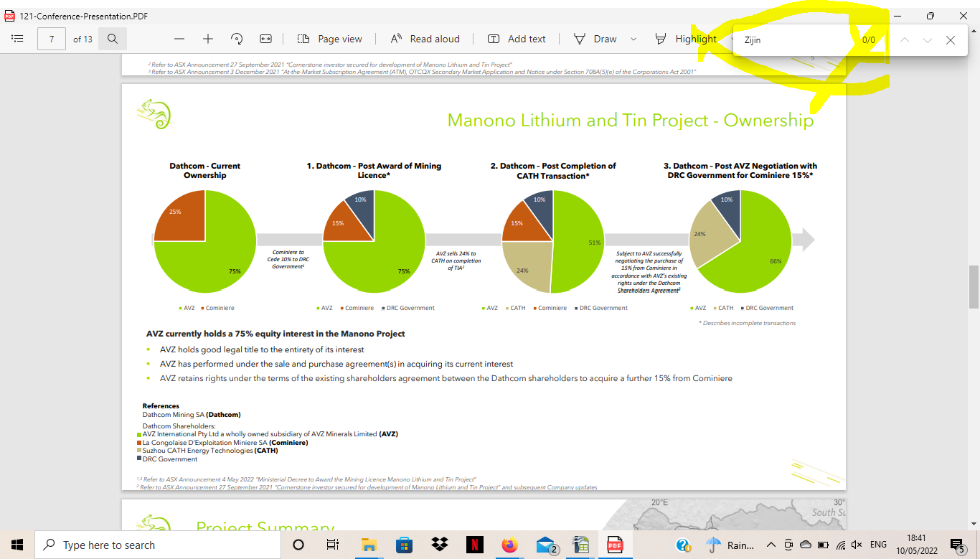Click the 51% label in the third pie chart
Screen dimensions: 980x559
pyautogui.click(x=595, y=243)
